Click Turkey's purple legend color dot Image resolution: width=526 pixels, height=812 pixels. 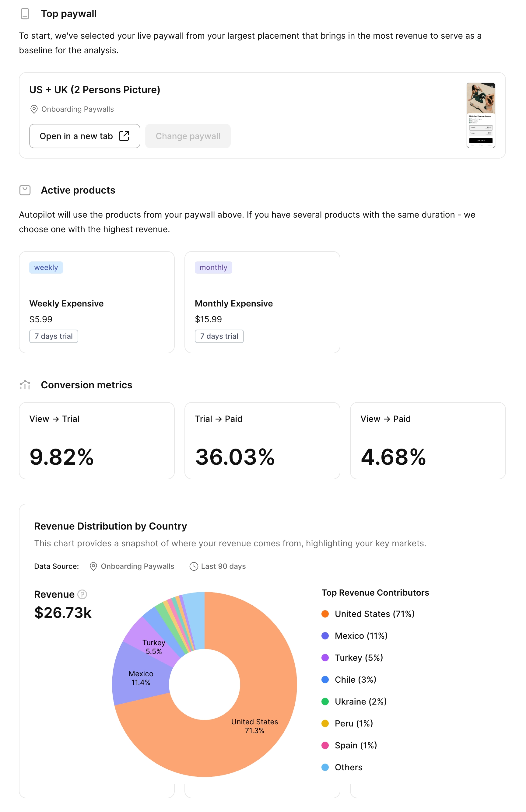click(325, 658)
